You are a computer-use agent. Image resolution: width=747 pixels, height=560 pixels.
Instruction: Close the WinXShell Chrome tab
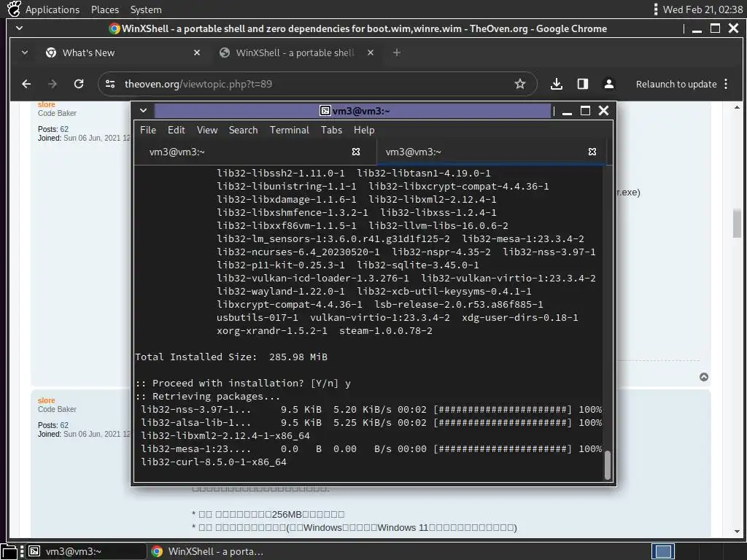[370, 52]
